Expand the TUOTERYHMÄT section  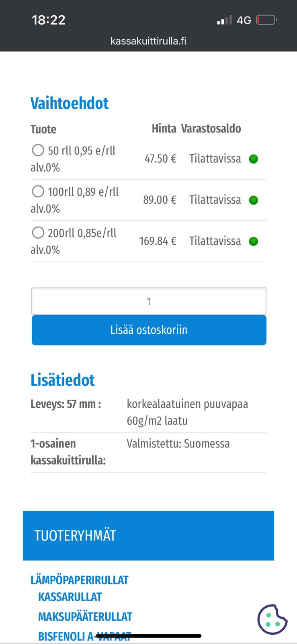pos(75,535)
